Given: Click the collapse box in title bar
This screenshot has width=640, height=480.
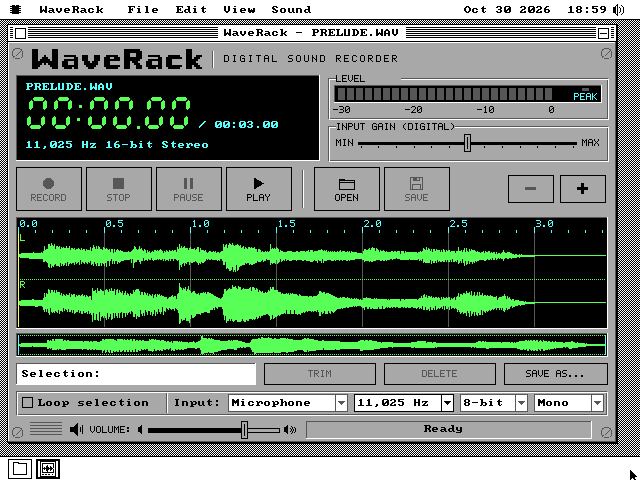Looking at the screenshot, I should [603, 33].
